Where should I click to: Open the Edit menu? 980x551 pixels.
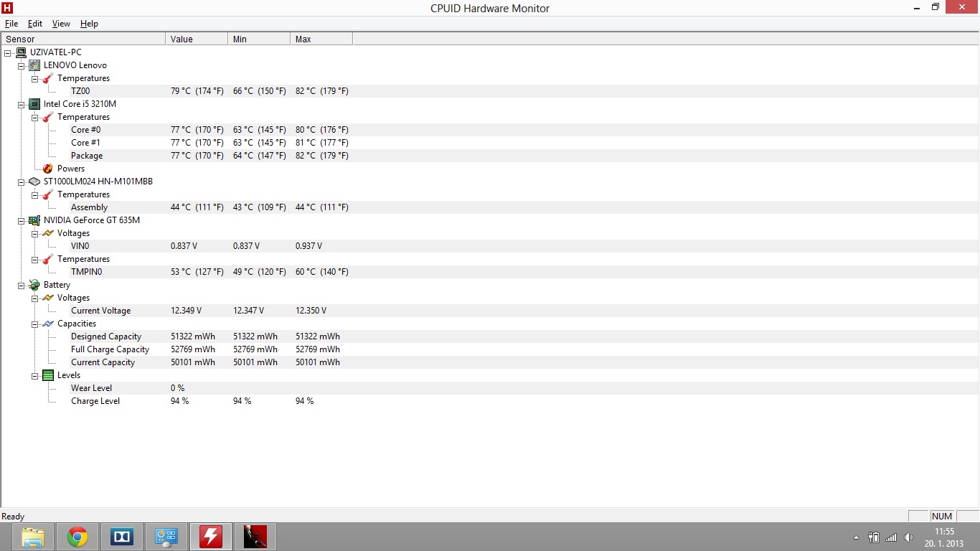click(x=35, y=24)
